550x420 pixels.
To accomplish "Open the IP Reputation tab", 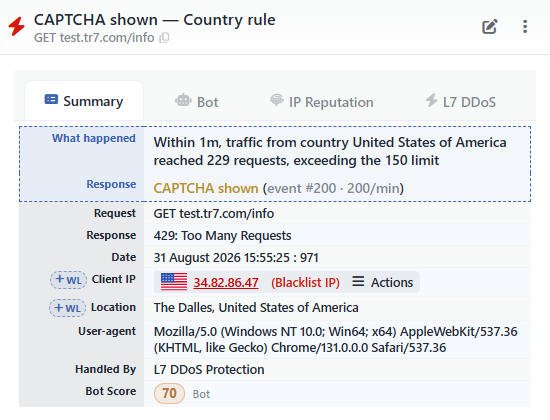I will 321,102.
